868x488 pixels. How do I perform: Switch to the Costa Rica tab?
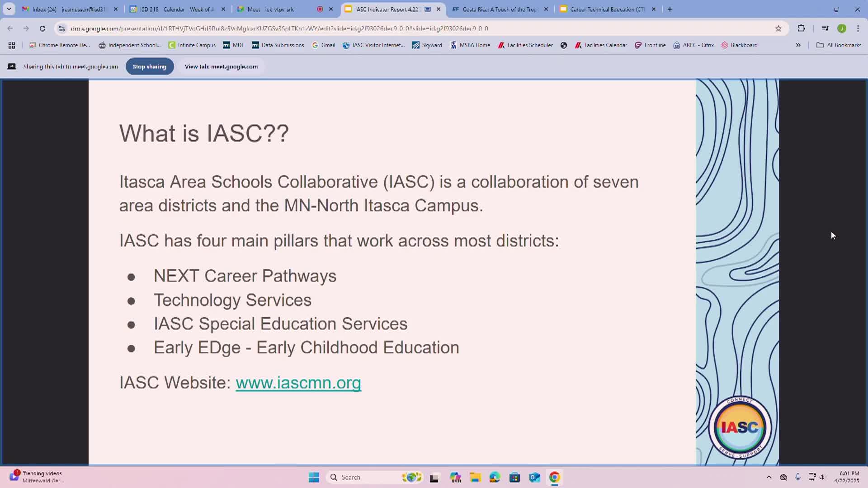click(500, 9)
